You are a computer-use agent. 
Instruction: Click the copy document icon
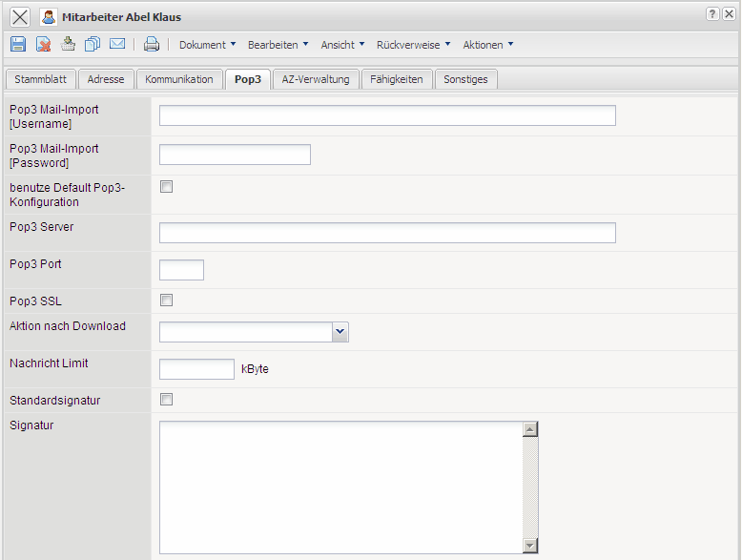(93, 44)
